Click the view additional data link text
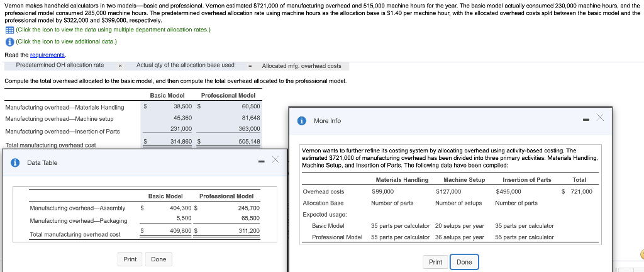Screen dimensions: 644x272 (x=67, y=42)
